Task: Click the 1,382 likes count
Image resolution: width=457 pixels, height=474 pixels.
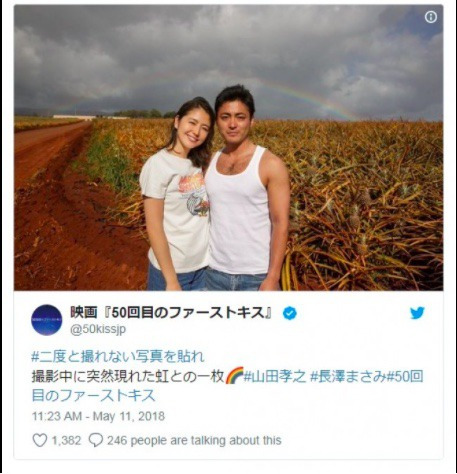Action: pos(66,441)
